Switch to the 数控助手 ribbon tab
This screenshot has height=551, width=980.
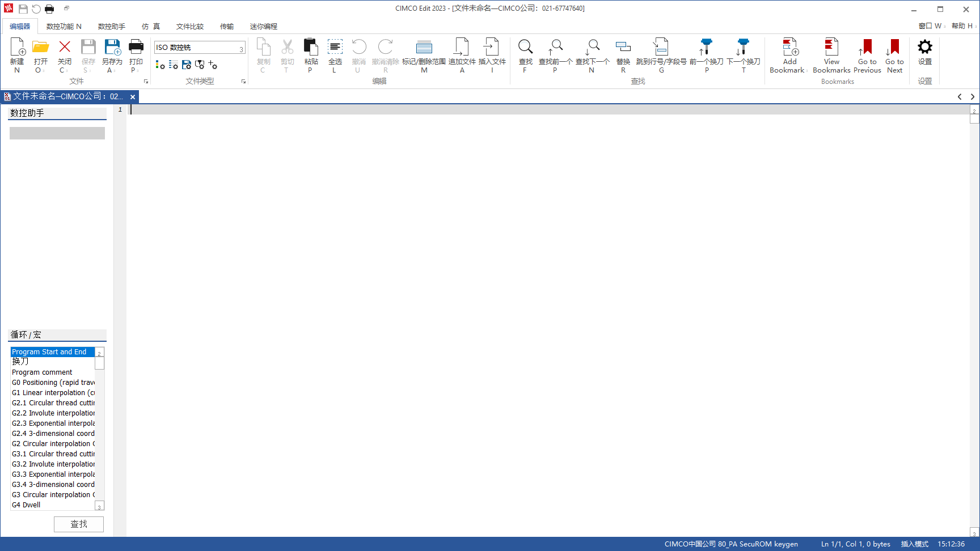112,27
